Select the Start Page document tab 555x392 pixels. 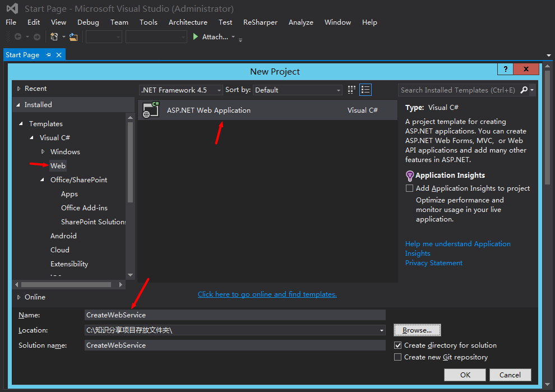tap(22, 55)
